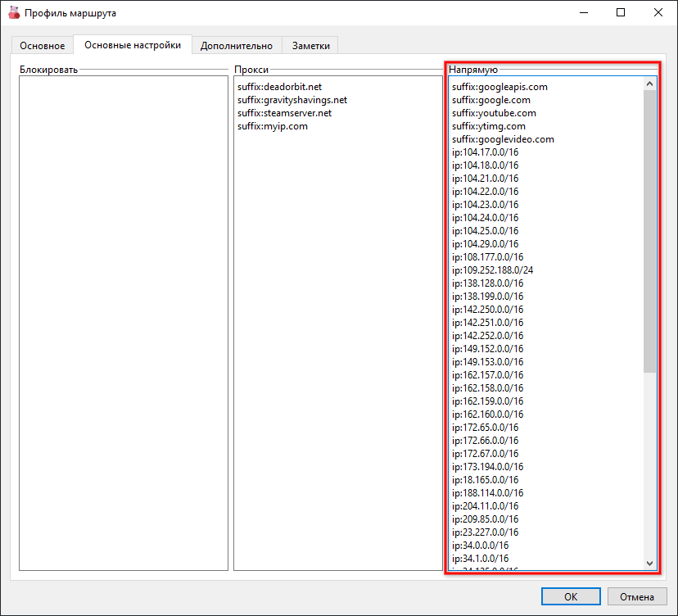Click the ip:149.153.0.0/16 line

(x=488, y=361)
